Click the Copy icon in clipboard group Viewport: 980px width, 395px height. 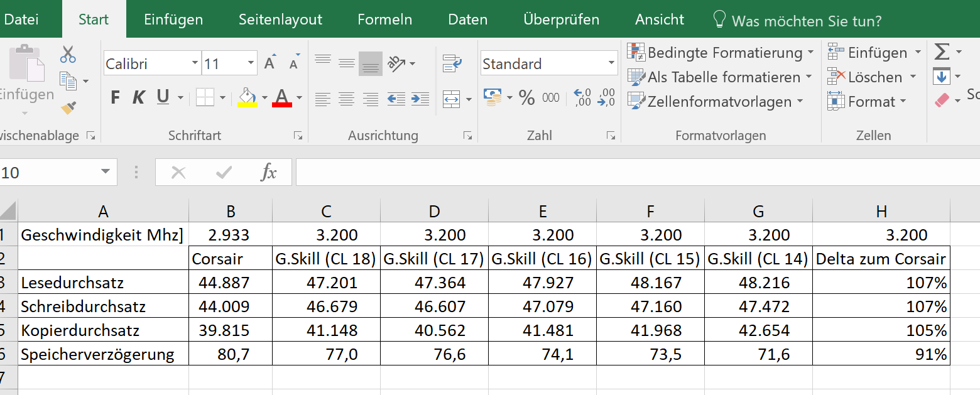click(x=68, y=80)
